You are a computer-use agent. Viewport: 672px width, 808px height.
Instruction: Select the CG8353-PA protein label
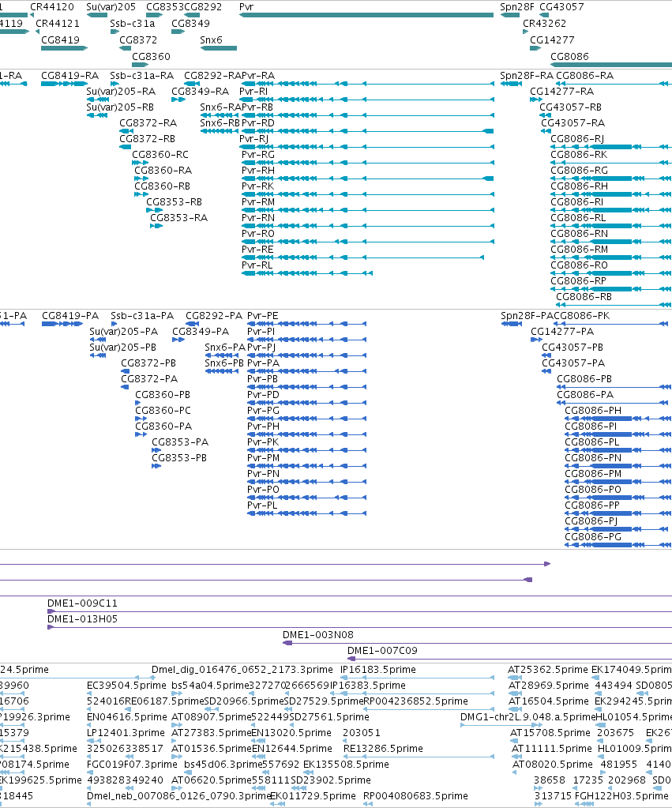pyautogui.click(x=180, y=442)
